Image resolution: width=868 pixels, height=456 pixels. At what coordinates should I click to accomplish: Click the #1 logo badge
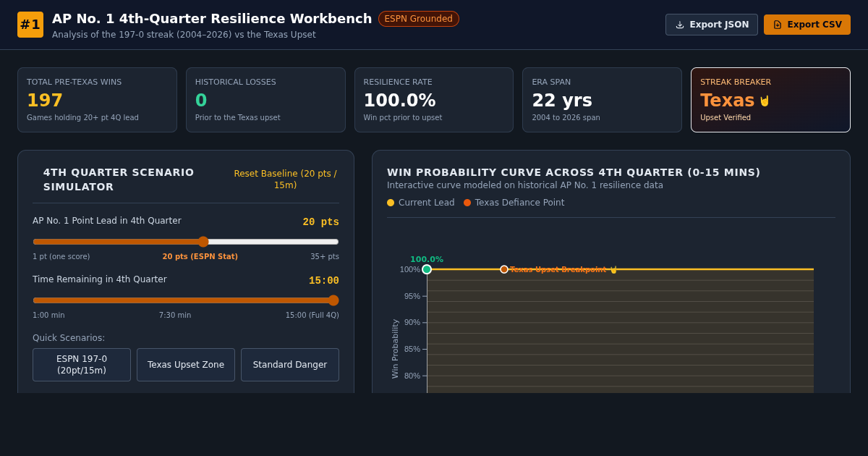pos(30,25)
